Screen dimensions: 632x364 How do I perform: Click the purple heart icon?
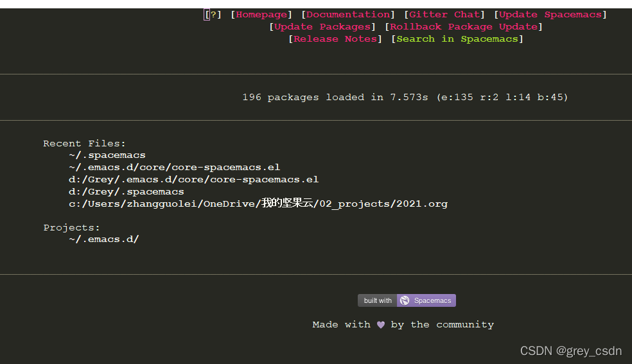pos(380,325)
